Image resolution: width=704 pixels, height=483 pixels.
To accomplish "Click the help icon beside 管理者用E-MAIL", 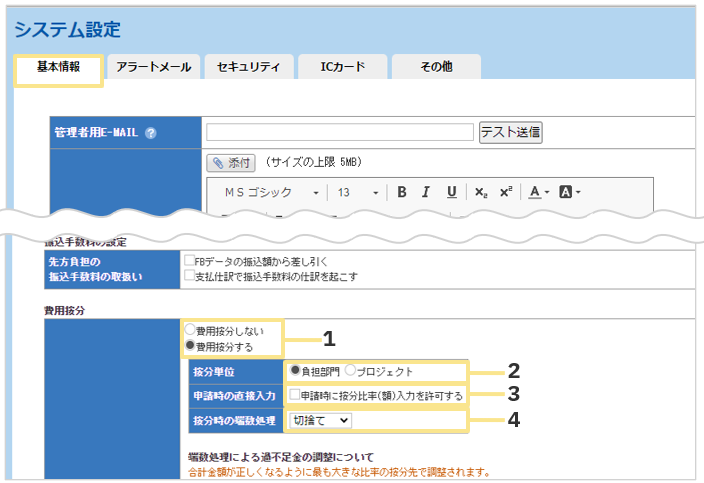I will [x=151, y=133].
